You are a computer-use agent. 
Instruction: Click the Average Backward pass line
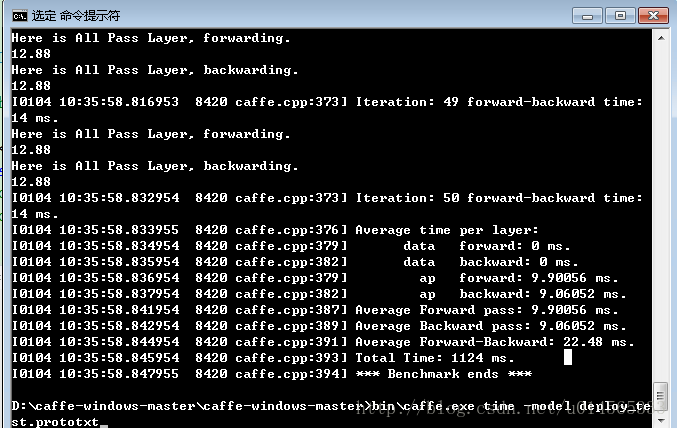(491, 326)
